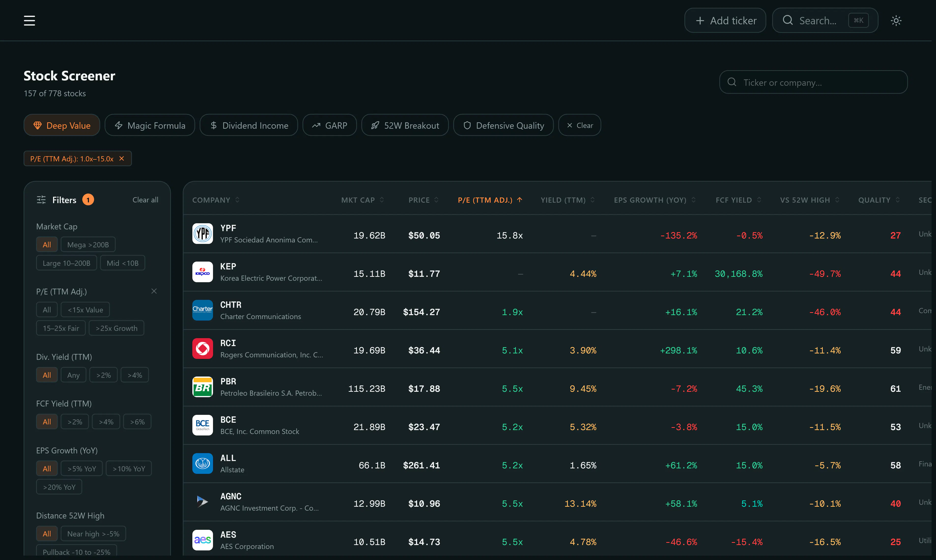Click the ⌘K shortcut badge
The height and width of the screenshot is (560, 936).
(858, 20)
